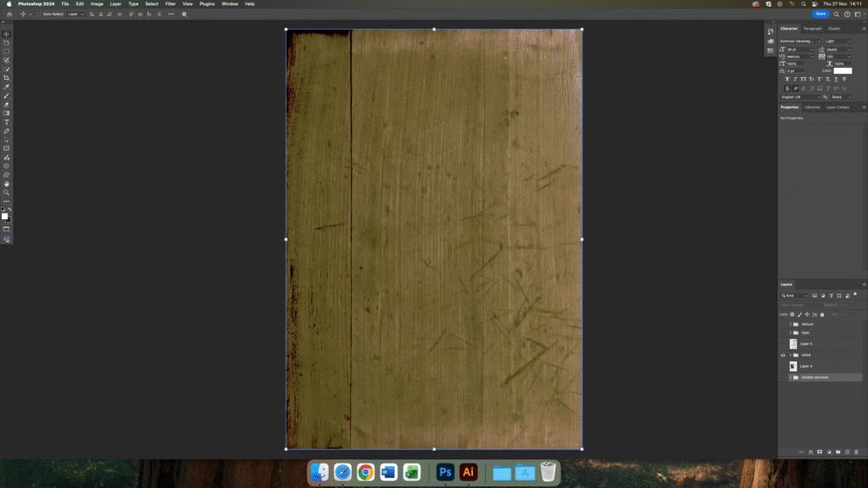Open the Filter menu
The height and width of the screenshot is (488, 868).
pos(170,4)
